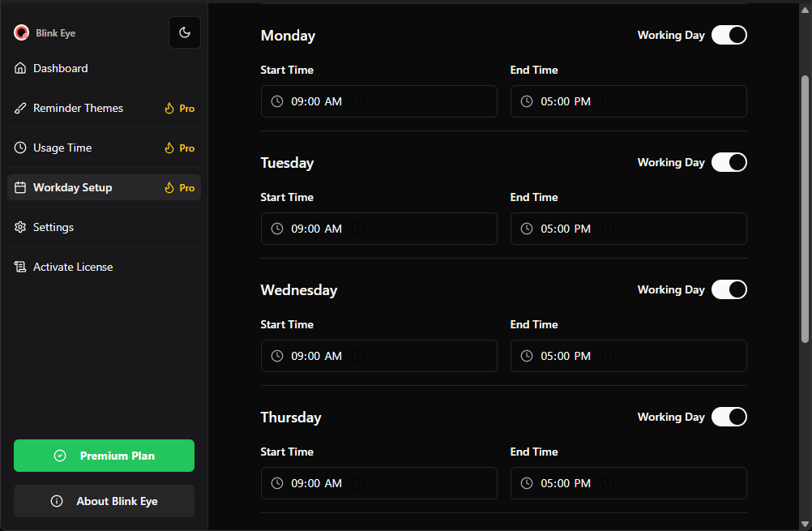
Task: Click the Blink Eye logo icon
Action: tap(21, 33)
